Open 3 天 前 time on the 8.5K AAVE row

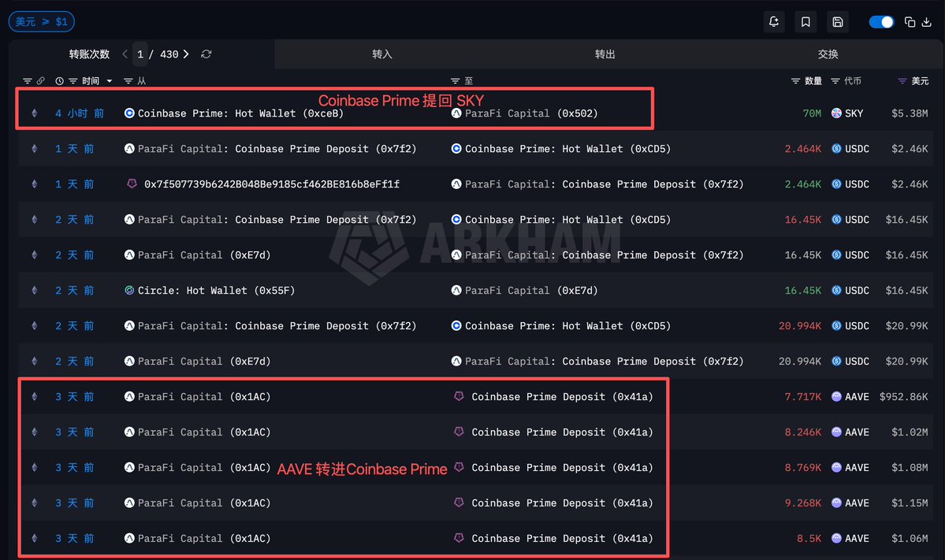click(75, 538)
